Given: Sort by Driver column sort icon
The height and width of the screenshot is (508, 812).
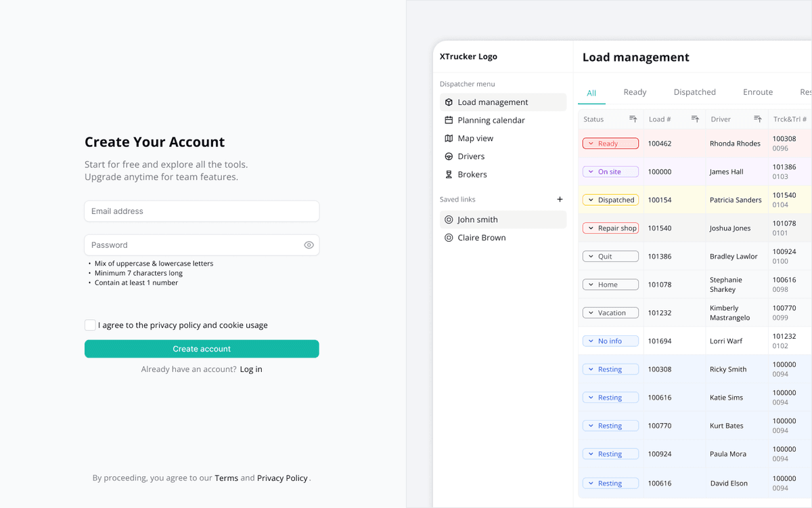Looking at the screenshot, I should [758, 119].
